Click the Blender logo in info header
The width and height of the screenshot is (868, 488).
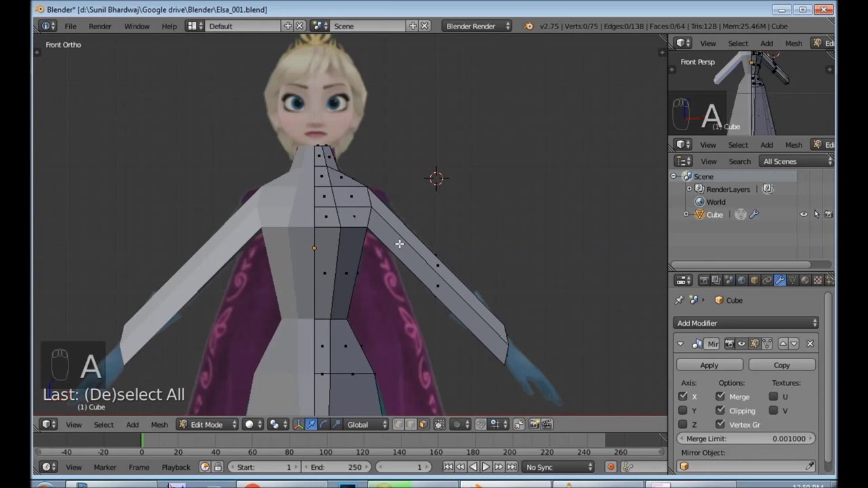[528, 26]
